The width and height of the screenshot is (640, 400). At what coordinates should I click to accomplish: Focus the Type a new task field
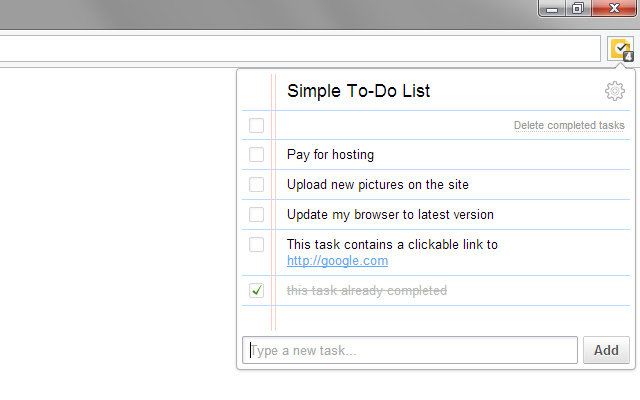click(410, 350)
